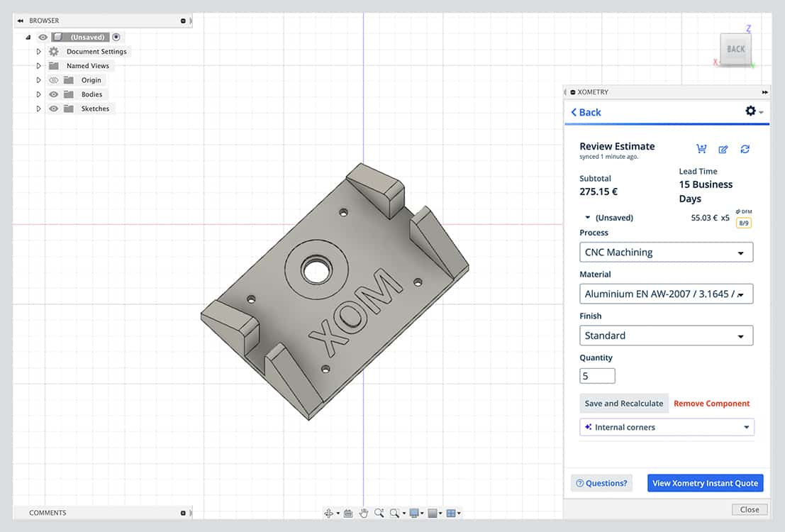Viewport: 785px width, 532px height.
Task: Collapse the Xometry panel with double arrows
Action: pos(765,92)
